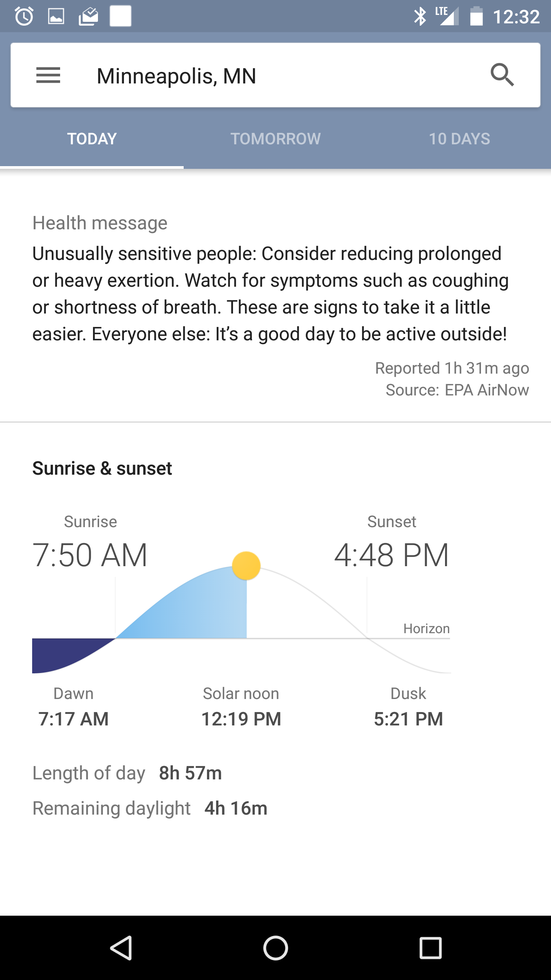Image resolution: width=551 pixels, height=980 pixels.
Task: Go to the Android home screen
Action: 275,948
